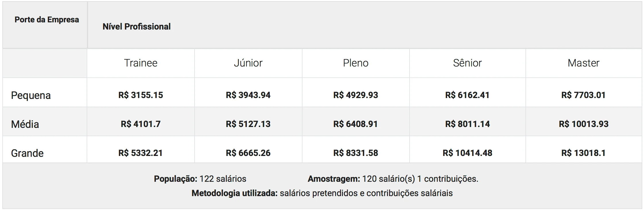
Task: Click the Grande Sênior salary R$ 10414.48
Action: click(x=467, y=153)
